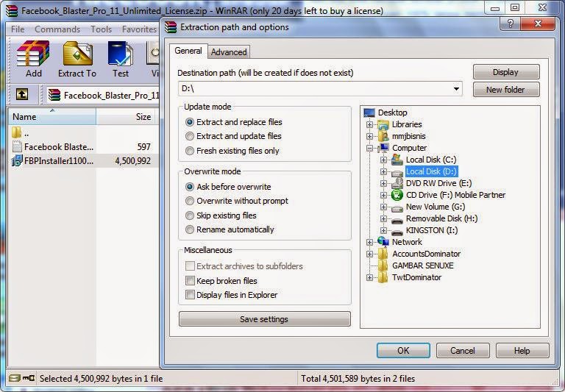Viewport: 565px width, 392px height.
Task: Click the KINGSTON (I:) drive icon
Action: [x=397, y=232]
